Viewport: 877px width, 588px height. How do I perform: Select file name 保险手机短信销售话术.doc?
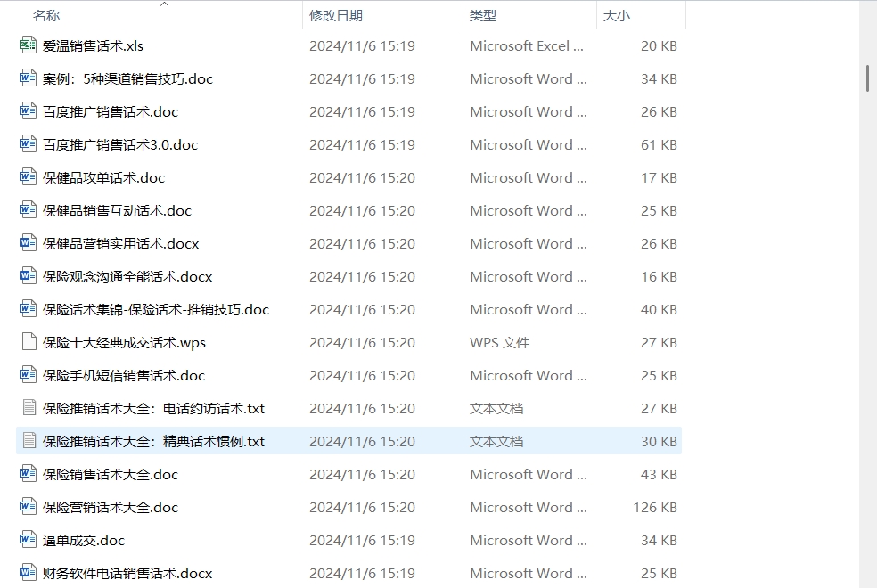pyautogui.click(x=124, y=376)
